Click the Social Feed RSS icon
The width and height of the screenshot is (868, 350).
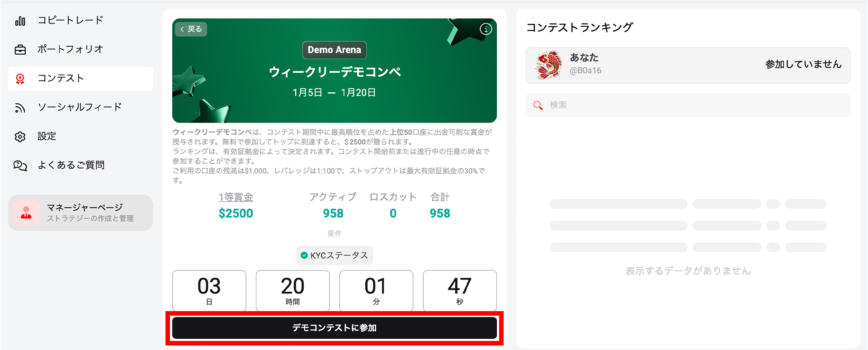[20, 108]
